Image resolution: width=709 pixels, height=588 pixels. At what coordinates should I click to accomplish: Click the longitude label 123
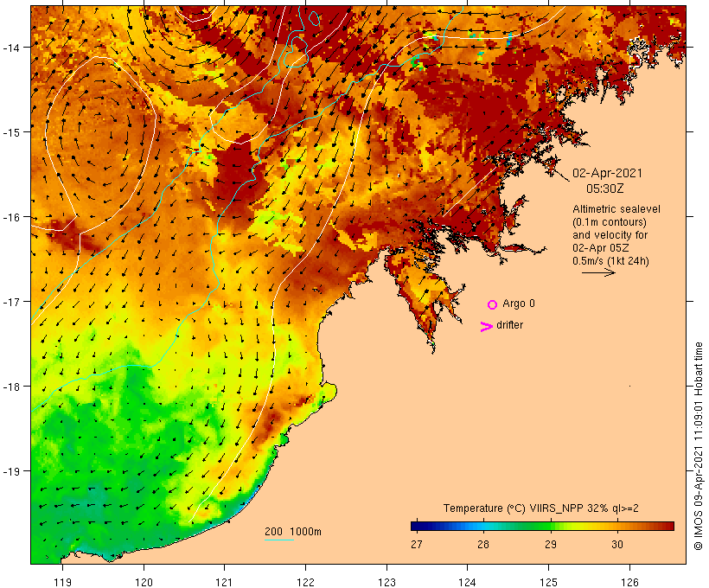coord(386,582)
